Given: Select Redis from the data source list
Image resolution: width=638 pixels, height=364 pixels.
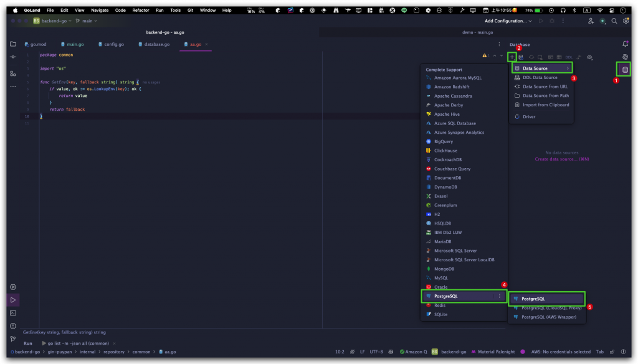Looking at the screenshot, I should tap(464, 305).
